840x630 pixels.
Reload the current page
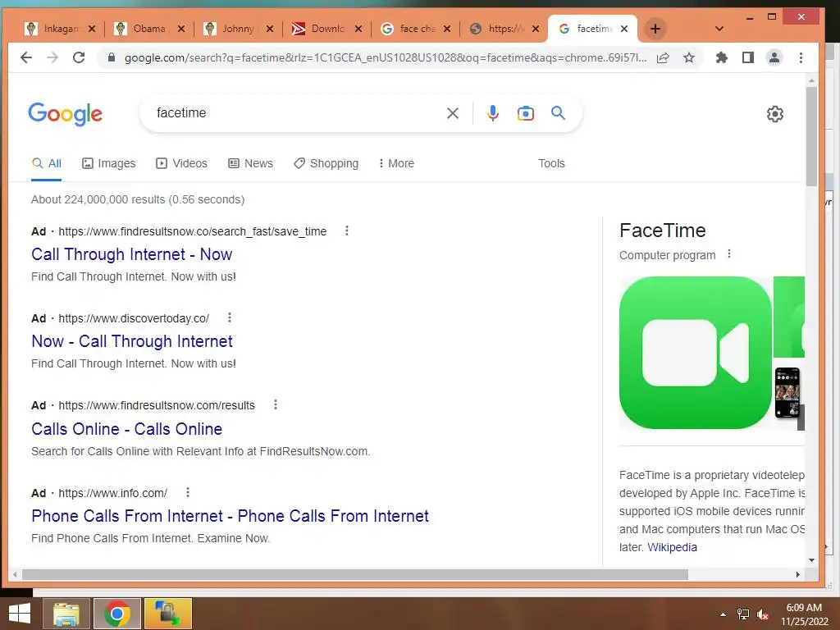coord(79,57)
